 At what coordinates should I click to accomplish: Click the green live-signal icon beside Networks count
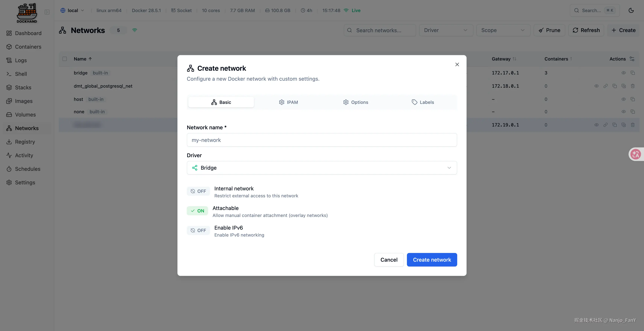(x=134, y=30)
